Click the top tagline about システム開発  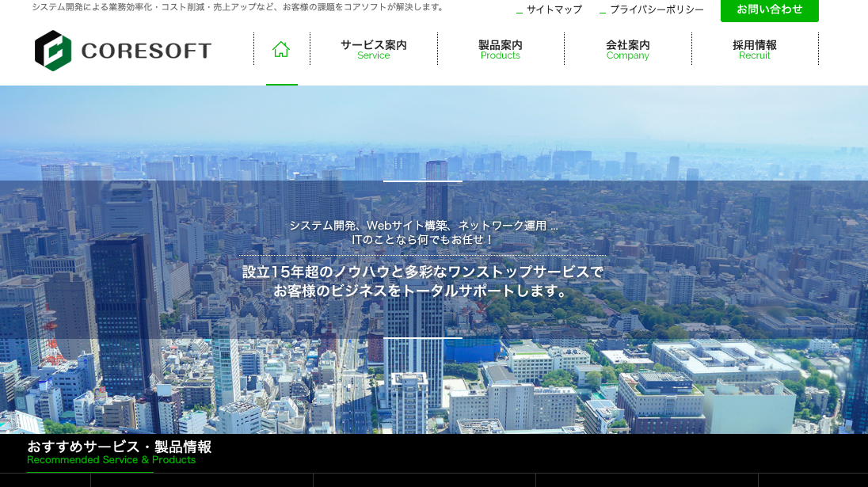pyautogui.click(x=238, y=7)
